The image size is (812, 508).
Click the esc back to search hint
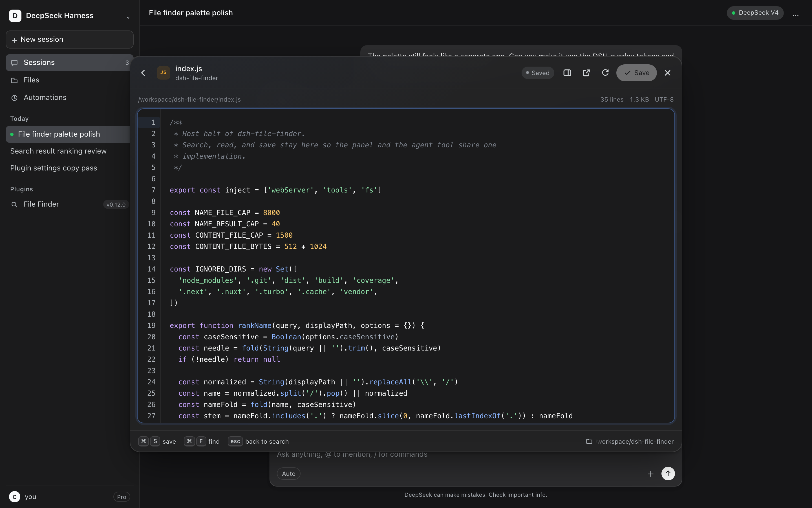[258, 441]
